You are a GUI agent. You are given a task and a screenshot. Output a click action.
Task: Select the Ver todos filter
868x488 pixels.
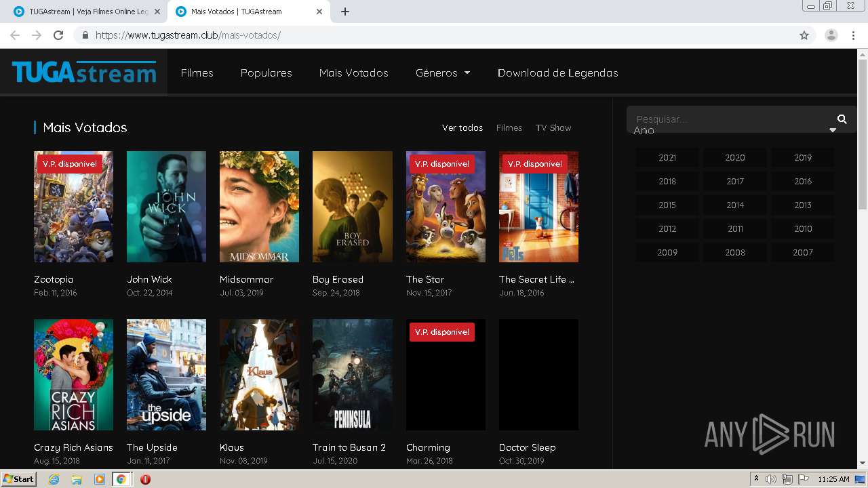[462, 127]
